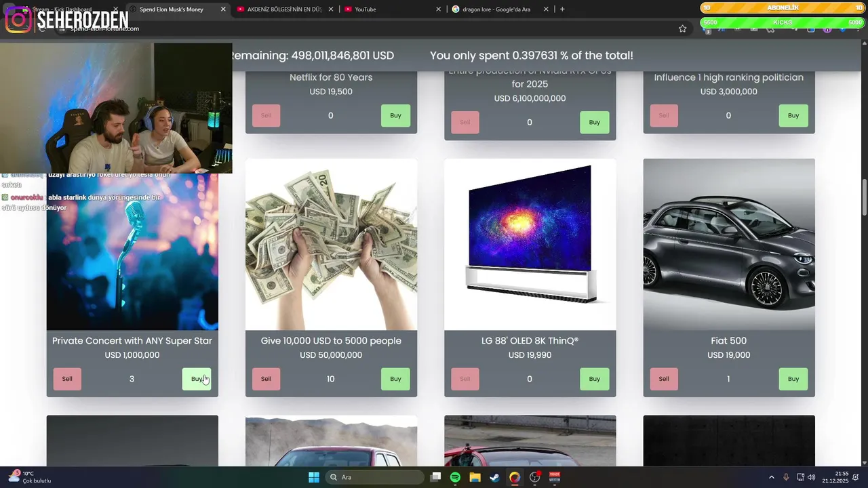
Task: Open network settings in system tray
Action: [800, 477]
